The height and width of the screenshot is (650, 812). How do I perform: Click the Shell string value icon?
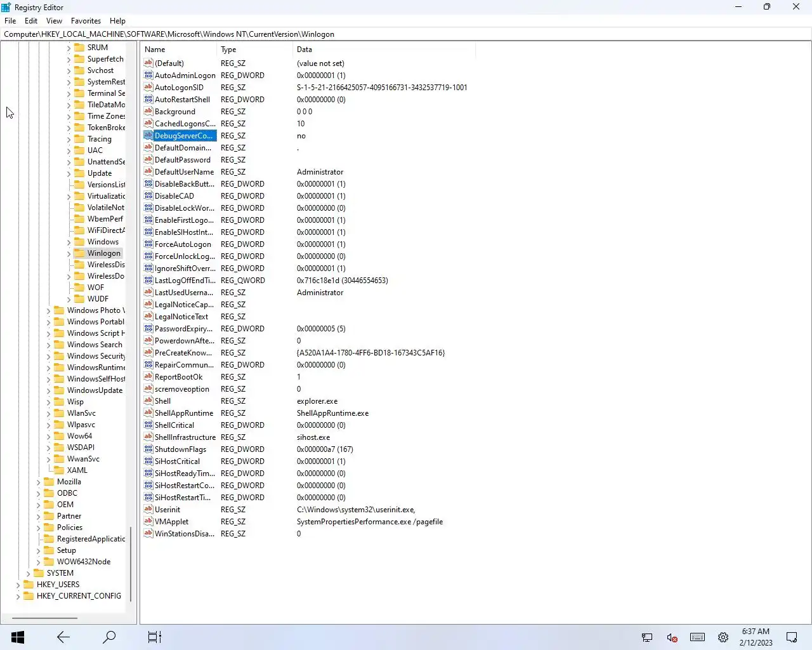click(x=148, y=401)
